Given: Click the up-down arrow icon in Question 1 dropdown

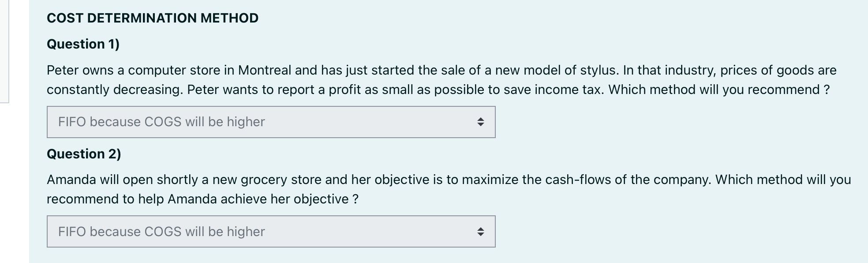Looking at the screenshot, I should tap(480, 122).
